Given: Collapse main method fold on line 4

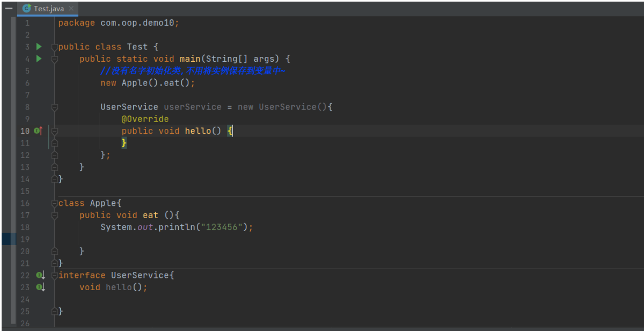Looking at the screenshot, I should coord(54,59).
